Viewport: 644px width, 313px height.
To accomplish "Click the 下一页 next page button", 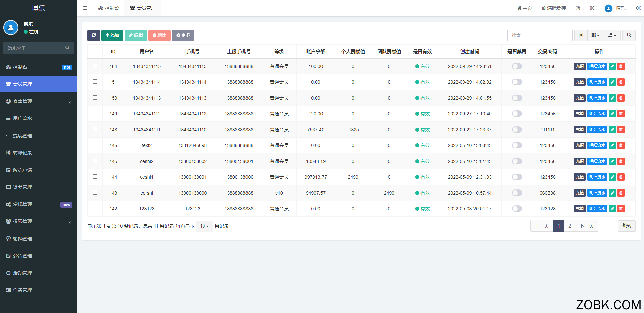I will coord(586,226).
